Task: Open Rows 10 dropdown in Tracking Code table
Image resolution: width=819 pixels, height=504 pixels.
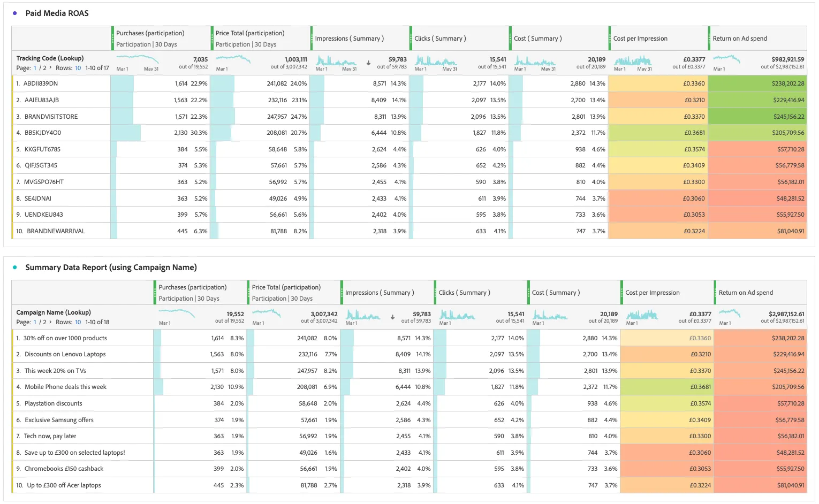Action: (x=78, y=68)
